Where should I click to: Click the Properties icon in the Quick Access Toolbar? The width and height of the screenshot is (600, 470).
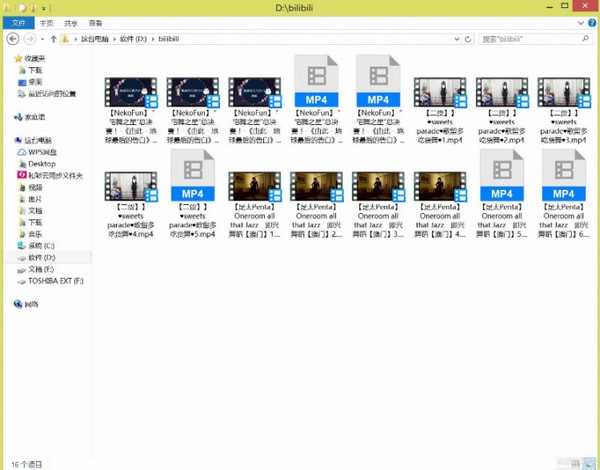click(23, 7)
